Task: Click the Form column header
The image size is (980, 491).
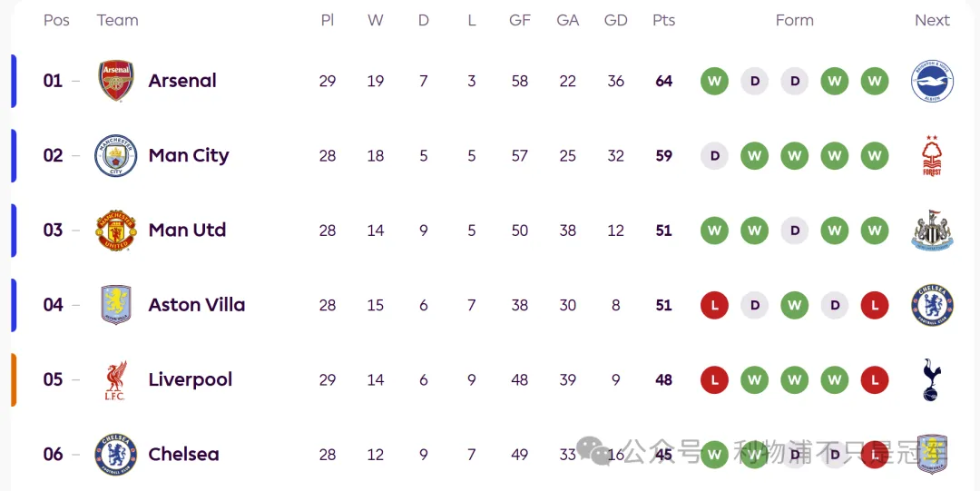Action: point(795,20)
